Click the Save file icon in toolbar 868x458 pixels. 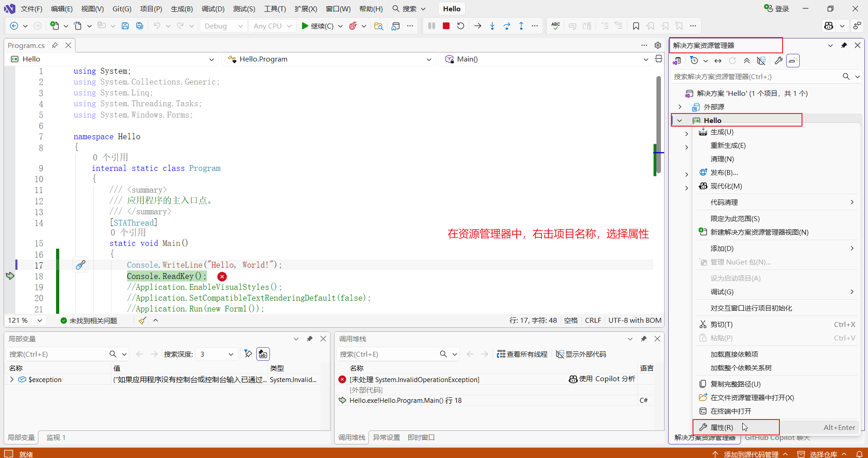[x=125, y=26]
